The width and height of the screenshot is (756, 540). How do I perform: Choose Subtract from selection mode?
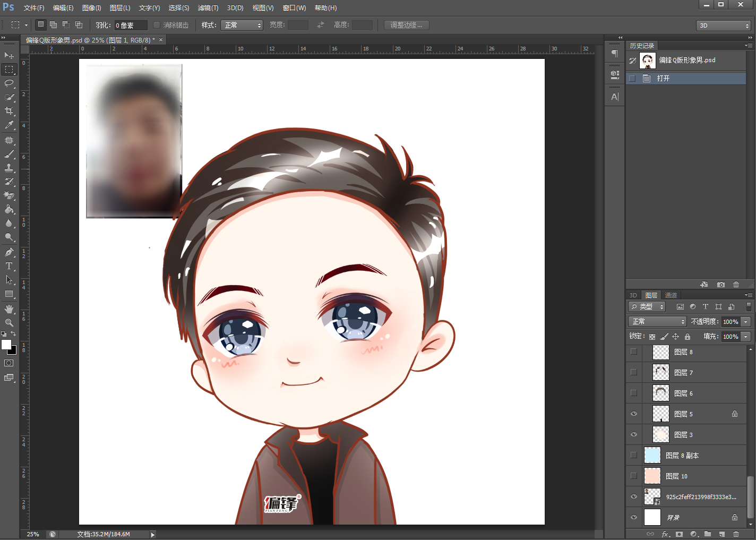pos(66,24)
